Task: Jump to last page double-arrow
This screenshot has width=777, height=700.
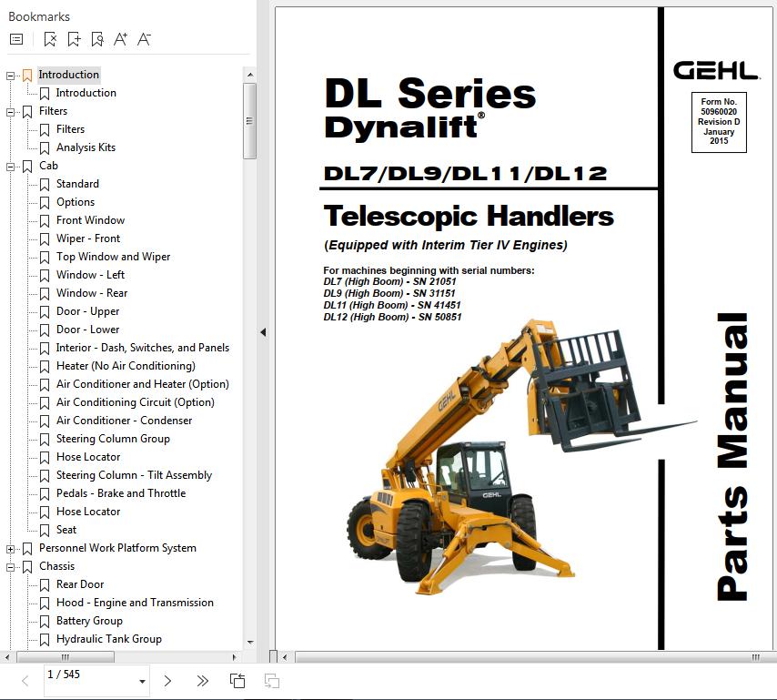Action: coord(202,681)
